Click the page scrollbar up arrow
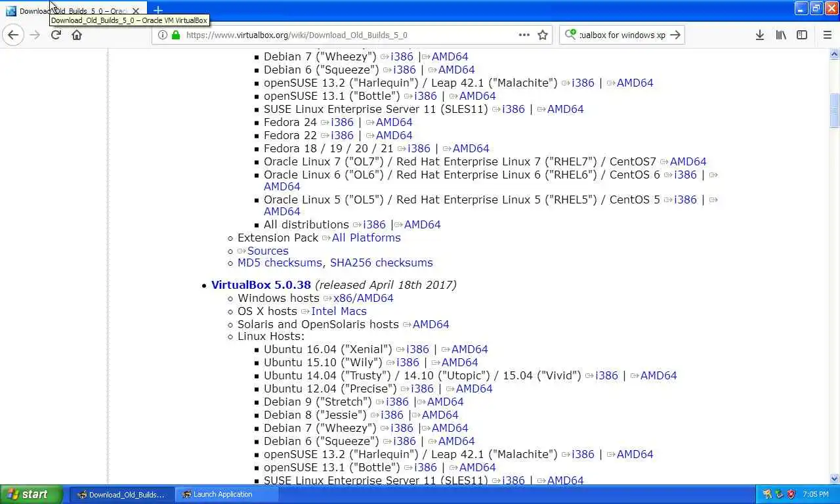 tap(835, 54)
